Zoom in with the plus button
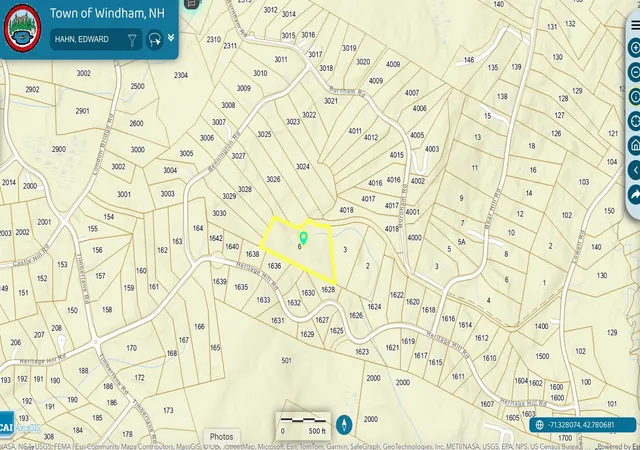 pyautogui.click(x=635, y=48)
